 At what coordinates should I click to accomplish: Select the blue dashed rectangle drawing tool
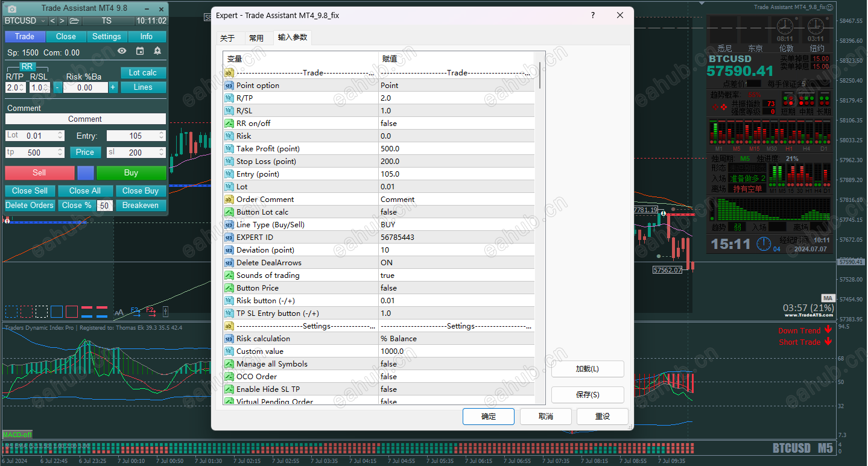point(11,312)
